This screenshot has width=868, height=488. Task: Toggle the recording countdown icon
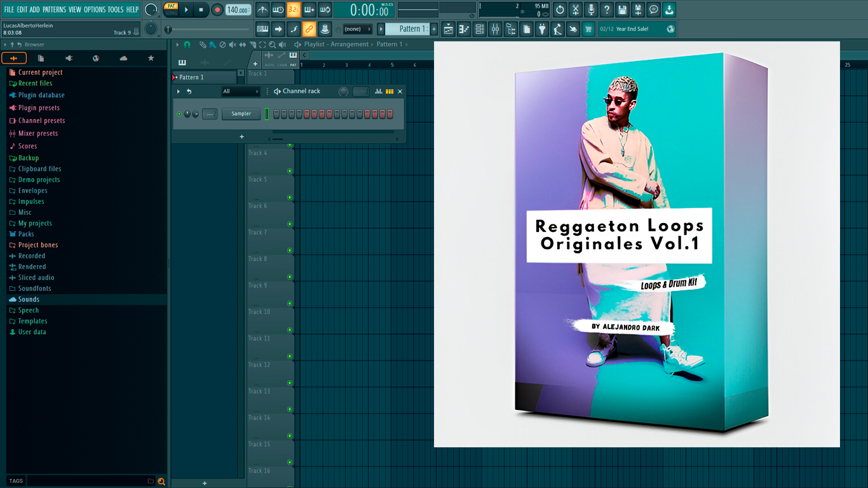tap(294, 10)
